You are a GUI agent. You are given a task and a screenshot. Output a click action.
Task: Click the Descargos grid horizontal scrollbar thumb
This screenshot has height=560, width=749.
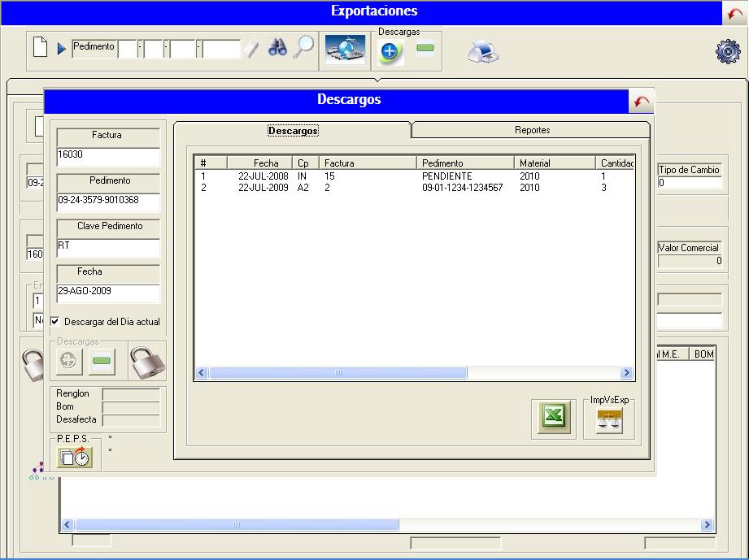[338, 373]
